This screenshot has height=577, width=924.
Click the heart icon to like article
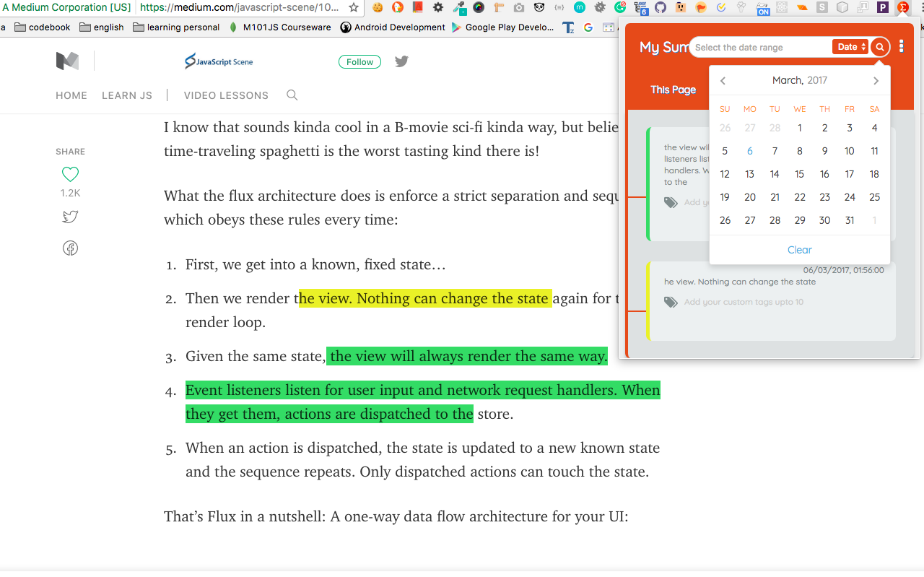(70, 174)
